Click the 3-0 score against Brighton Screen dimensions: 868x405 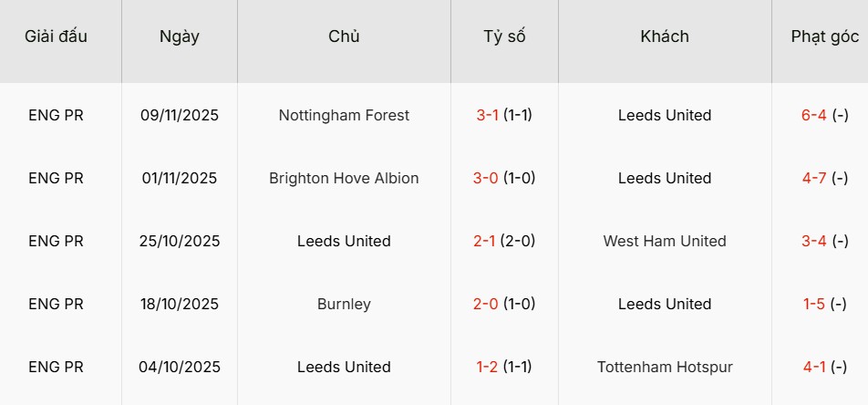(485, 178)
